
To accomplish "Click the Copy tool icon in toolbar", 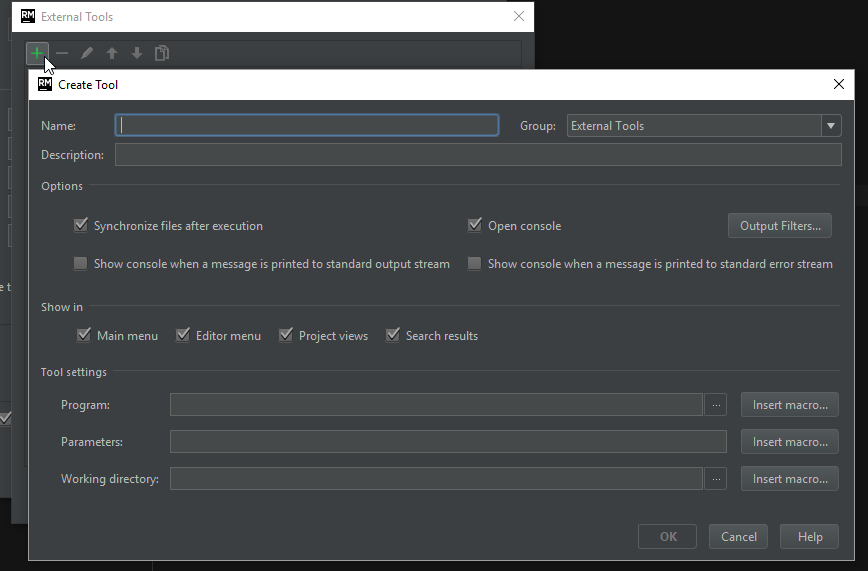I will (162, 53).
